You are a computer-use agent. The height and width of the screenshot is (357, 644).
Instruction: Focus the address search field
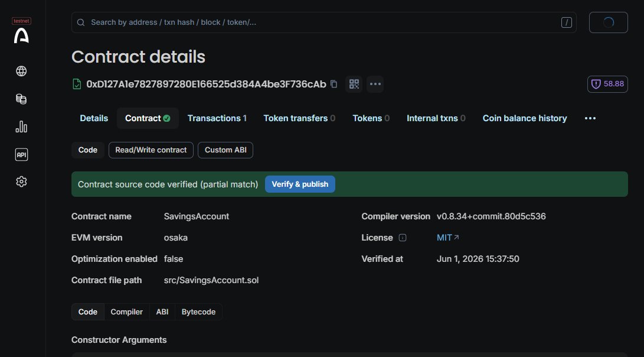pos(323,22)
